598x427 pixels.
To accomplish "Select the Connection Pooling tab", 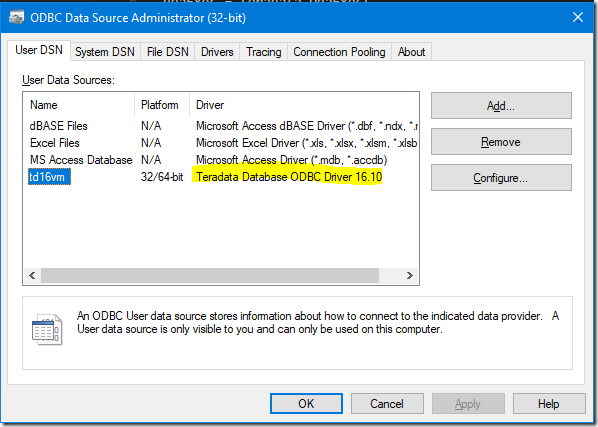I will 339,51.
